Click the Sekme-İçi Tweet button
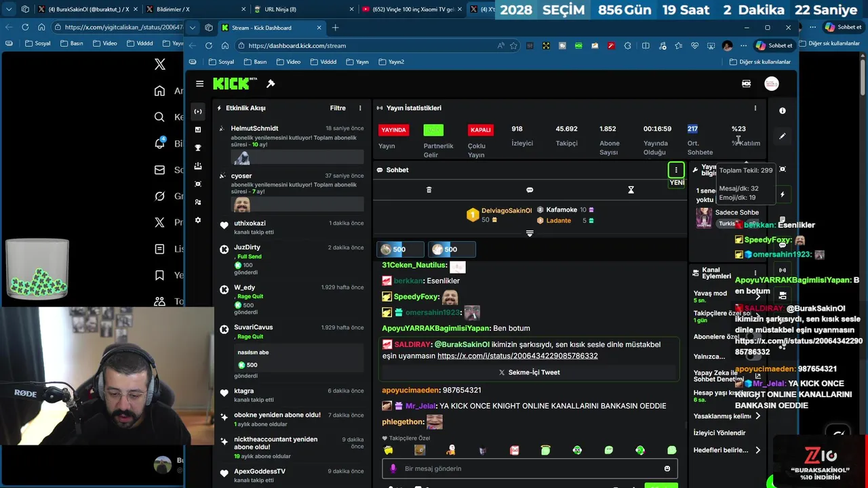The image size is (868, 488). pyautogui.click(x=530, y=372)
